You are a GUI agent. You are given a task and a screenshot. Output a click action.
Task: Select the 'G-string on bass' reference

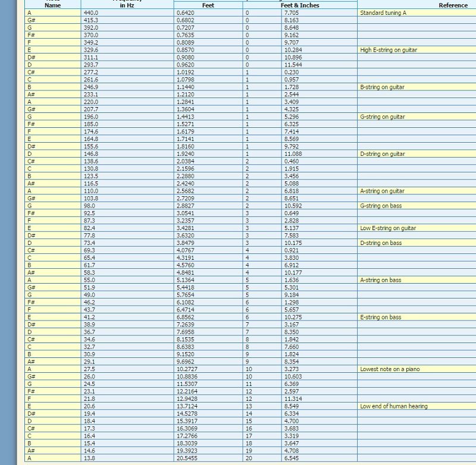point(416,206)
